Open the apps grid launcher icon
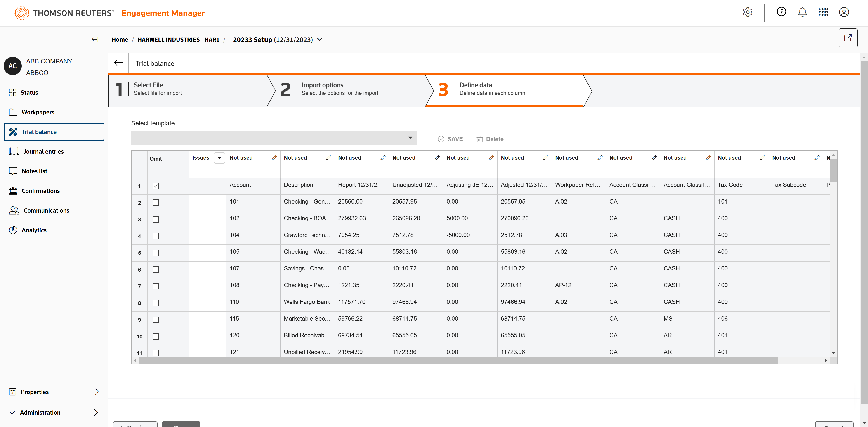This screenshot has height=427, width=868. pos(823,12)
